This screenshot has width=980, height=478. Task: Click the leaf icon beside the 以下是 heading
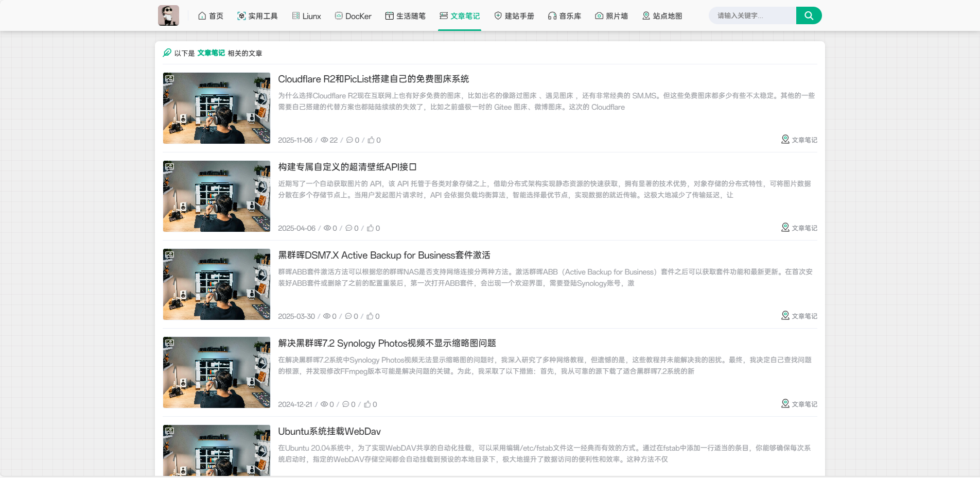(167, 53)
